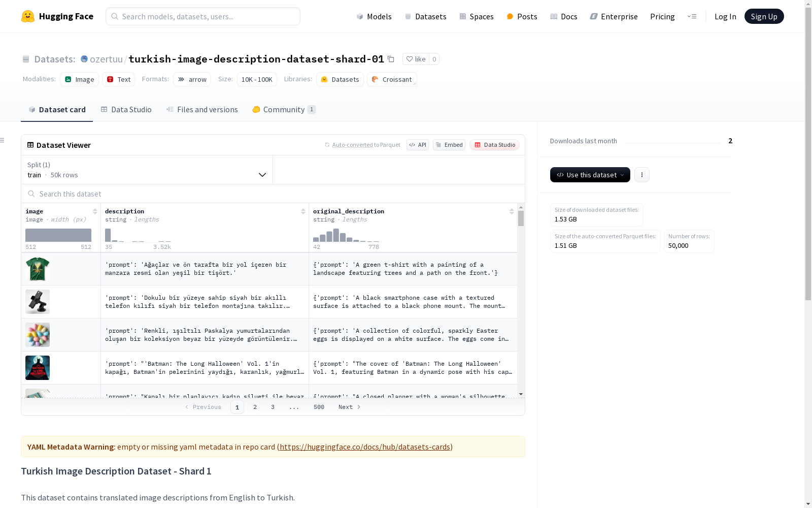Expand the Use this dataset dropdown
The image size is (812, 508).
tap(590, 175)
